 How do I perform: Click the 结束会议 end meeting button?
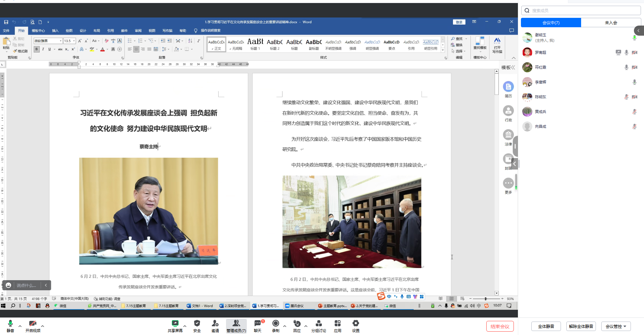pos(500,326)
